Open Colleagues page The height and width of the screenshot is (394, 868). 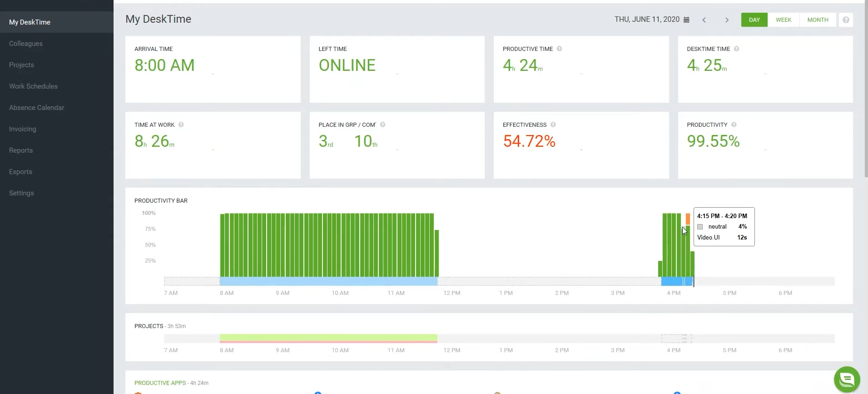57,44
